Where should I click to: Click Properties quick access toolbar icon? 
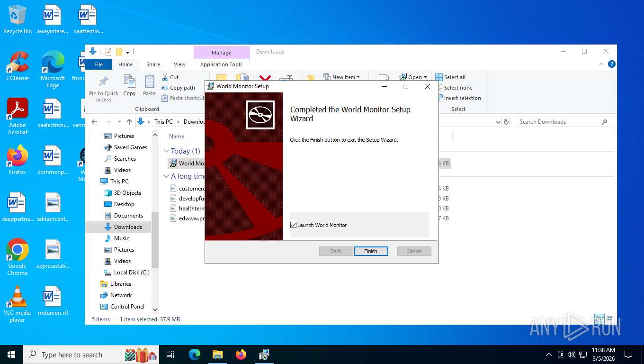[108, 52]
